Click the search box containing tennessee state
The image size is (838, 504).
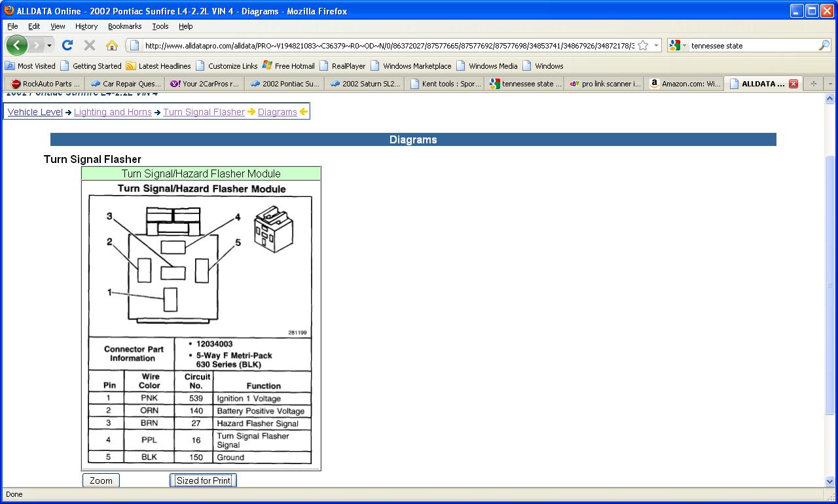click(753, 45)
